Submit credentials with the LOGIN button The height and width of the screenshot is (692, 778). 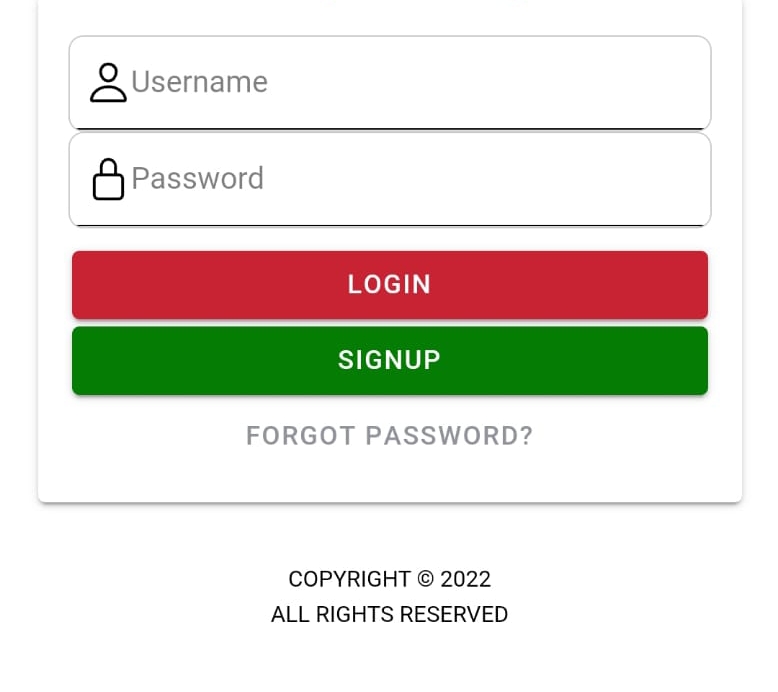click(x=390, y=285)
